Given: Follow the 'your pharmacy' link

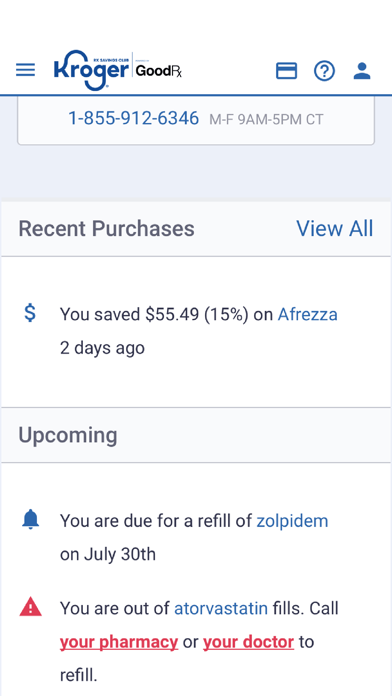Looking at the screenshot, I should pos(119,642).
